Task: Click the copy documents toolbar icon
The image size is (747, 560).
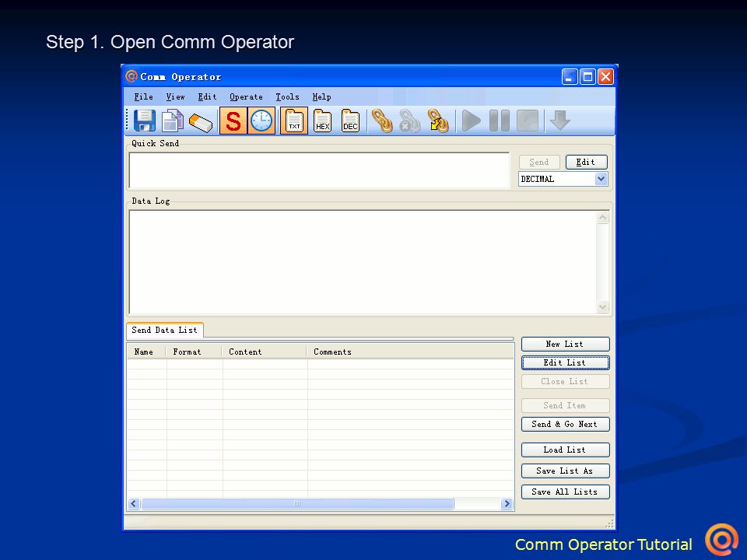Action: pyautogui.click(x=173, y=121)
